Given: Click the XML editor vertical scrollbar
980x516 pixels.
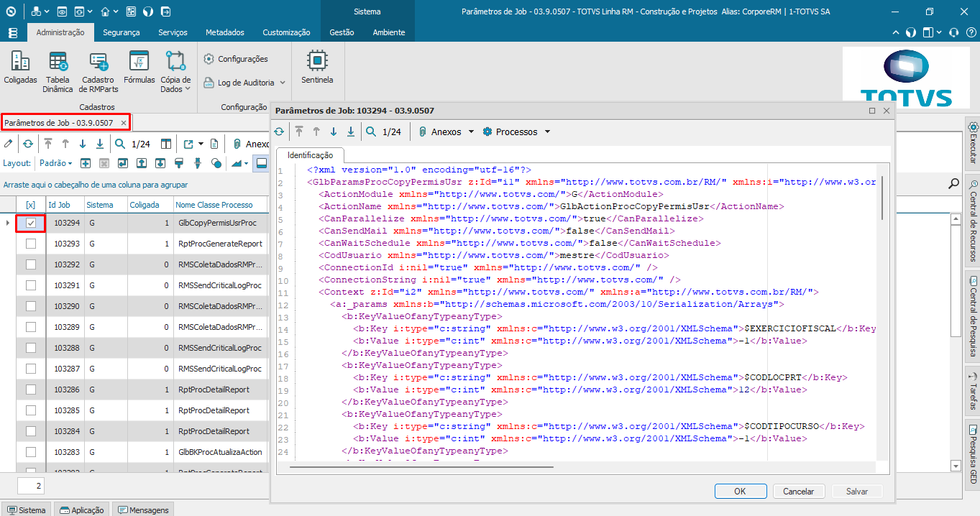Looking at the screenshot, I should tap(881, 197).
